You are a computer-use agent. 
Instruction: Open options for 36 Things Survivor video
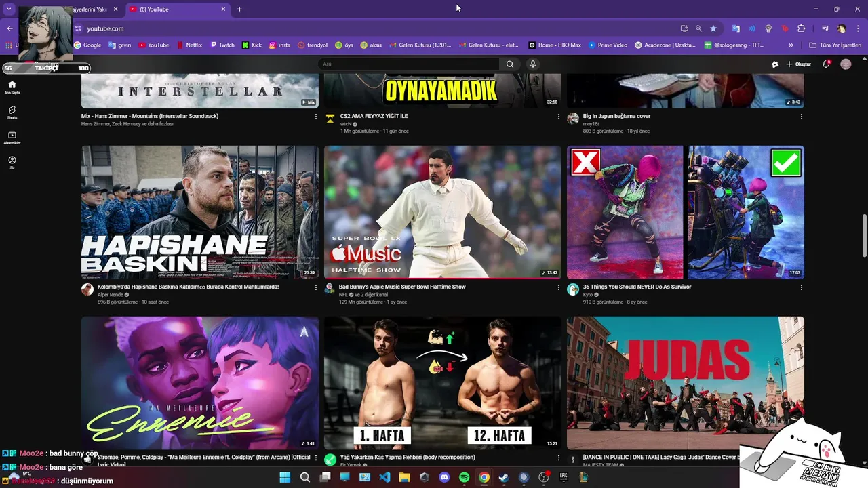[801, 287]
